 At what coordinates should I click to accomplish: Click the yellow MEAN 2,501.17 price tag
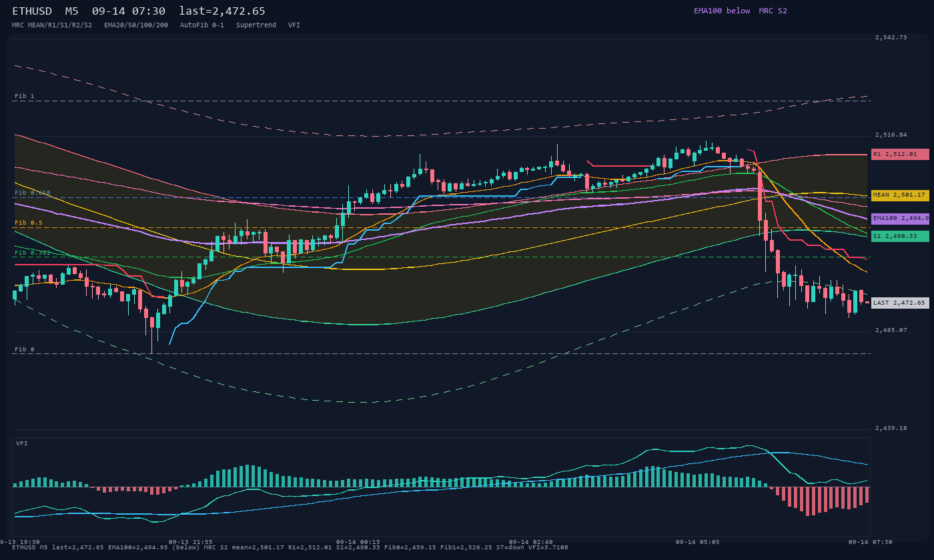click(900, 195)
